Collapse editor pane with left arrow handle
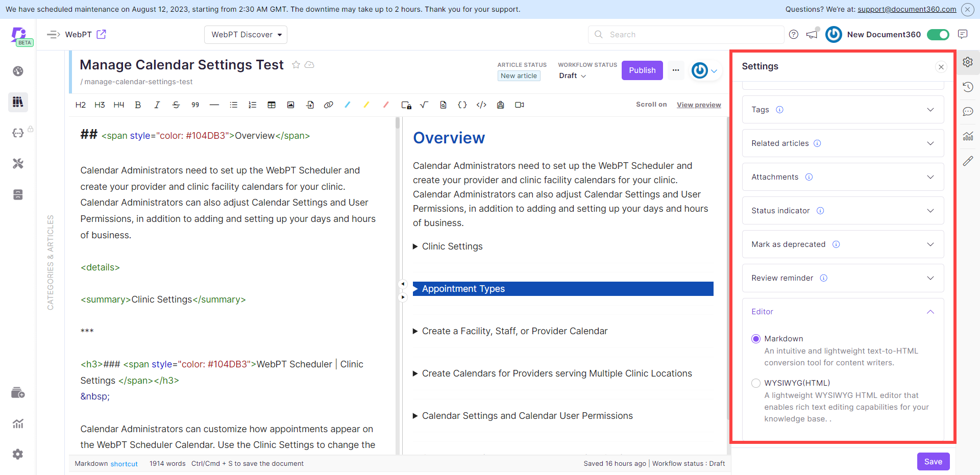The width and height of the screenshot is (980, 475). coord(403,284)
